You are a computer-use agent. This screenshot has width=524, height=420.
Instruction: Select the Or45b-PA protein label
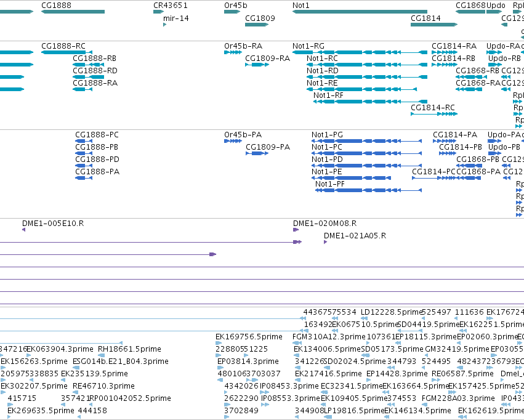tap(243, 135)
